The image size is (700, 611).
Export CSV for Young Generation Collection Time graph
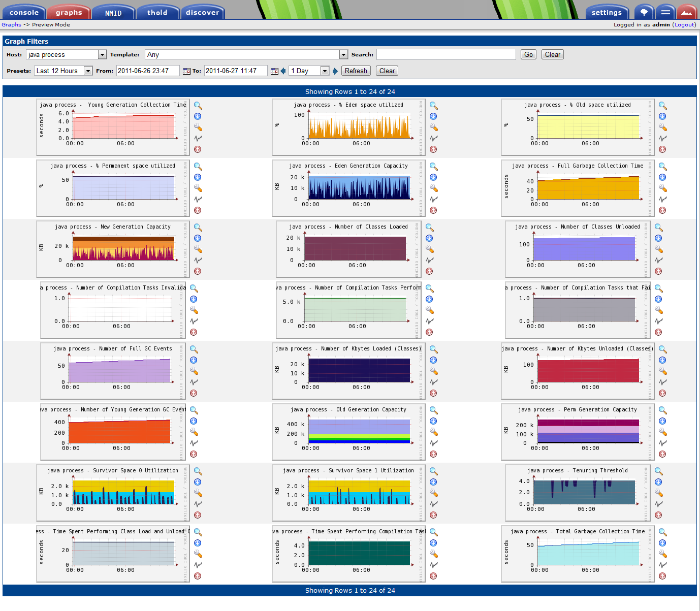(x=198, y=116)
